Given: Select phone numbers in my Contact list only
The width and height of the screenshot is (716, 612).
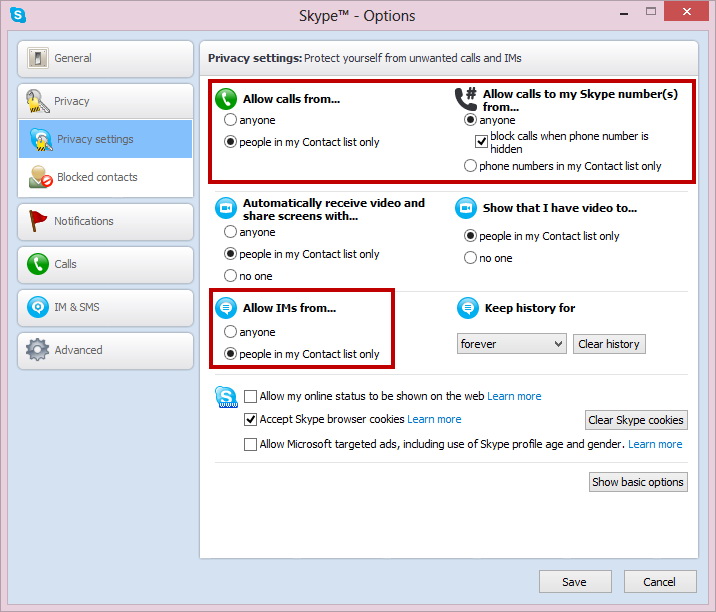Looking at the screenshot, I should click(470, 165).
